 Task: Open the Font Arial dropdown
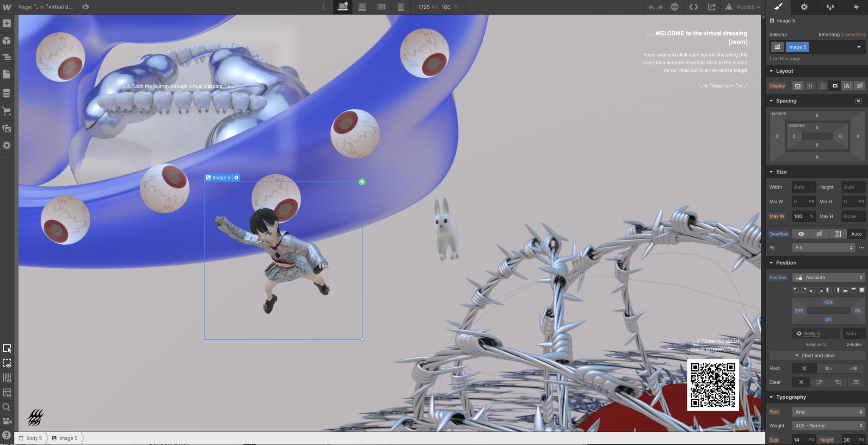tap(829, 412)
